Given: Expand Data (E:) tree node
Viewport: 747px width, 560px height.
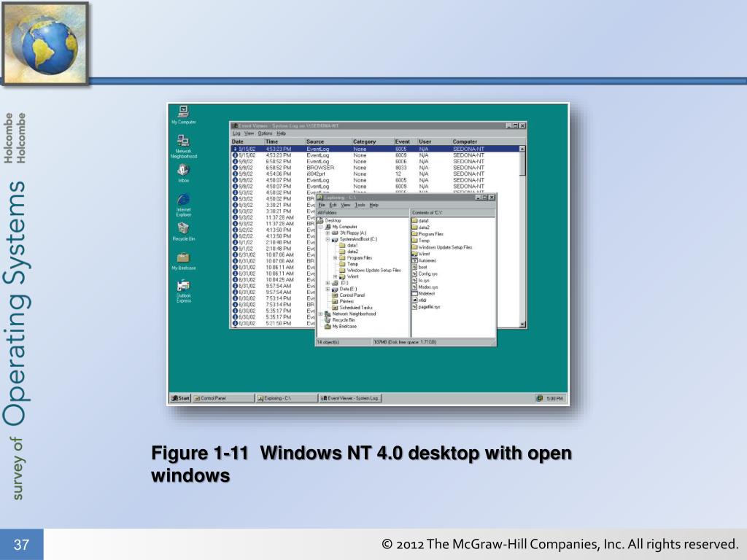Looking at the screenshot, I should [328, 289].
